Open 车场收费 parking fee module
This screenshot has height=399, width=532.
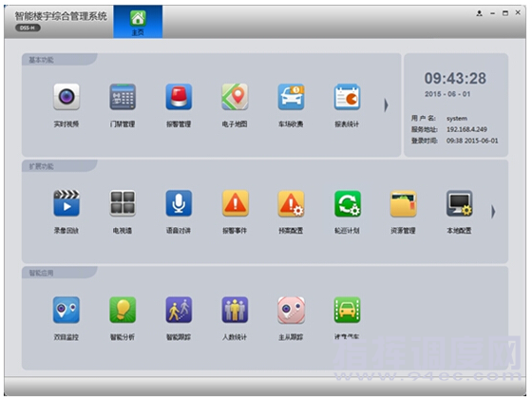pos(291,97)
